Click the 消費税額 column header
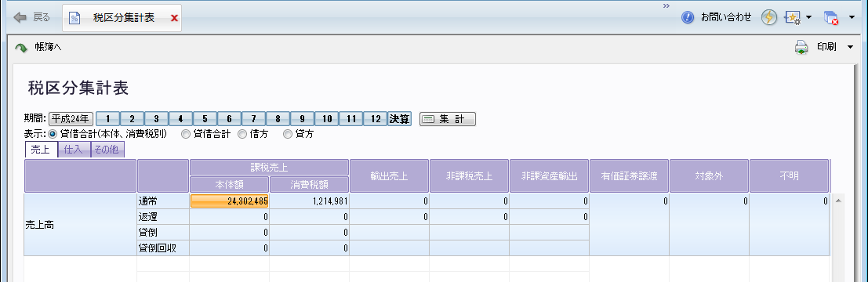This screenshot has width=868, height=282. pyautogui.click(x=309, y=184)
